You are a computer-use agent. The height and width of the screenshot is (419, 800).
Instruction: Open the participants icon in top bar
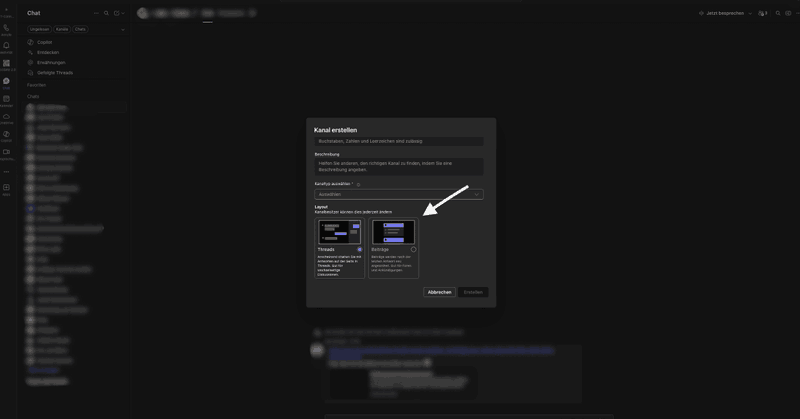tap(763, 13)
